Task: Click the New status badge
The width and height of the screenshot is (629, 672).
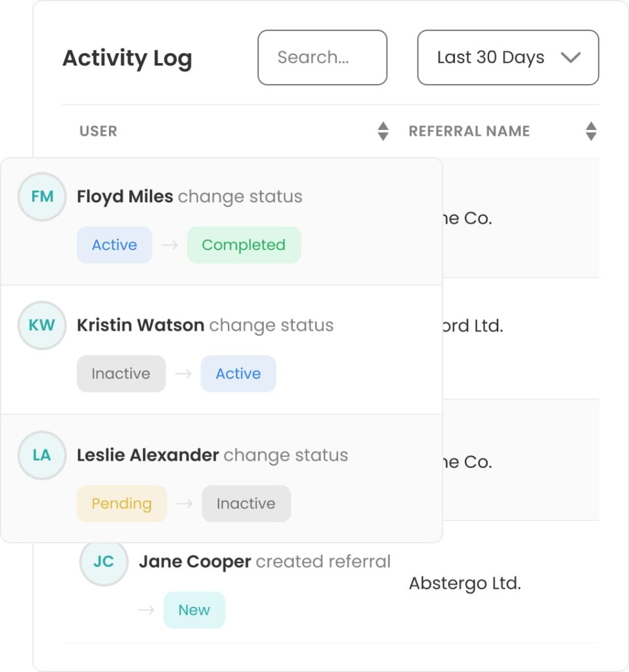Action: coord(194,610)
